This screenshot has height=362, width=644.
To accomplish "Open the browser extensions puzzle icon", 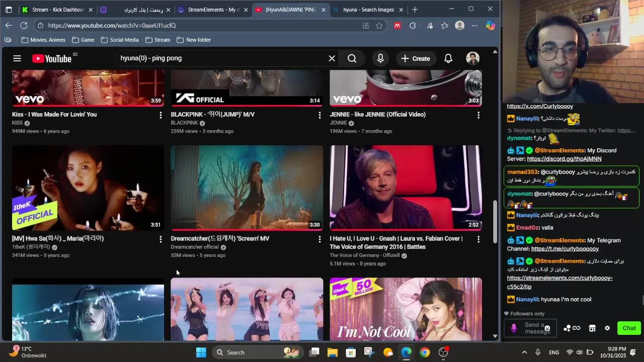I will click(413, 25).
